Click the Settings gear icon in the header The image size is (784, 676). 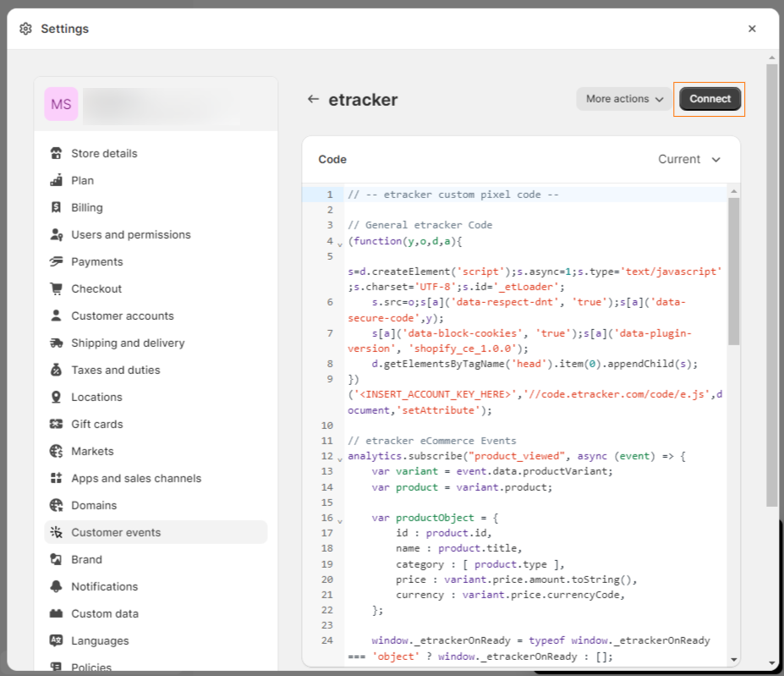25,29
